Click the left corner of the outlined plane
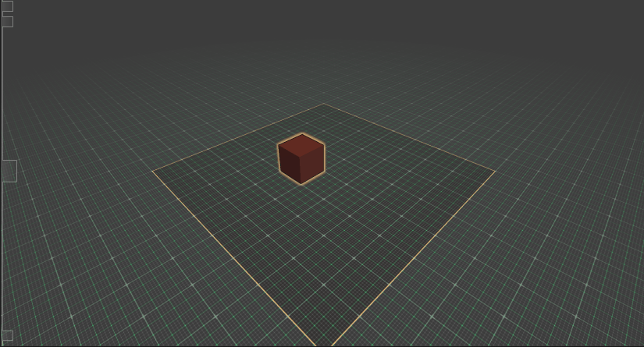Viewport: 644px width, 347px height. (153, 170)
